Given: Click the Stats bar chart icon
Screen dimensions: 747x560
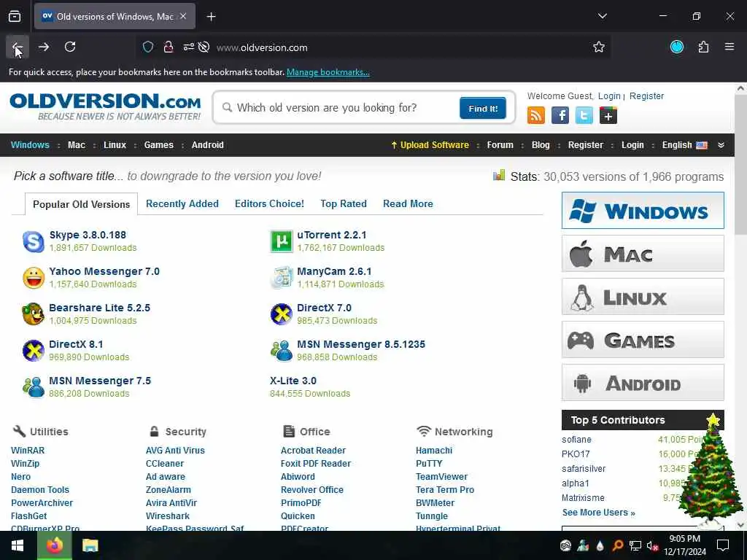Looking at the screenshot, I should (x=499, y=175).
